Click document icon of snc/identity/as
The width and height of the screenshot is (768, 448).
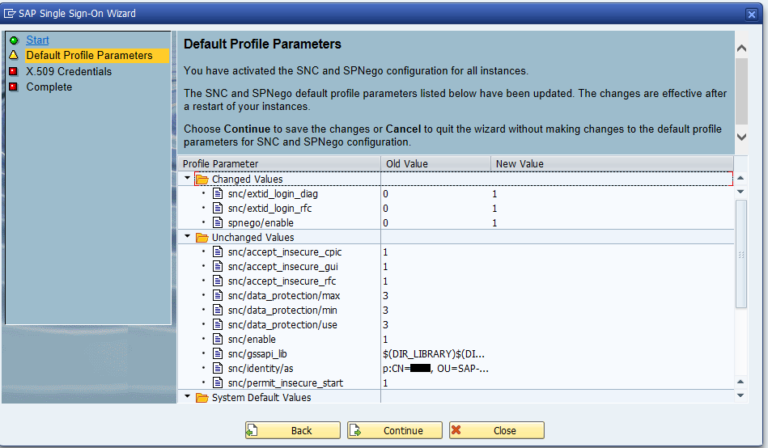click(218, 368)
